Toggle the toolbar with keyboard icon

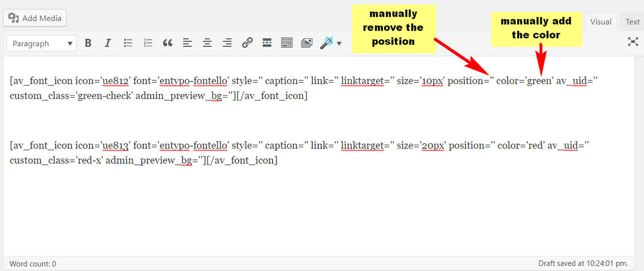pyautogui.click(x=287, y=43)
